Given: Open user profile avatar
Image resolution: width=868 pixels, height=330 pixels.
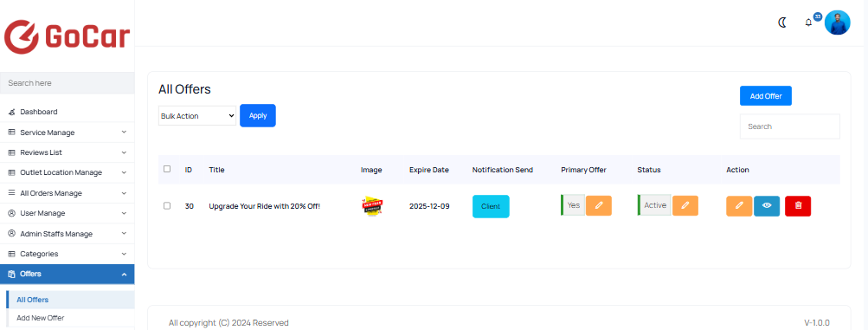Looking at the screenshot, I should pyautogui.click(x=837, y=23).
